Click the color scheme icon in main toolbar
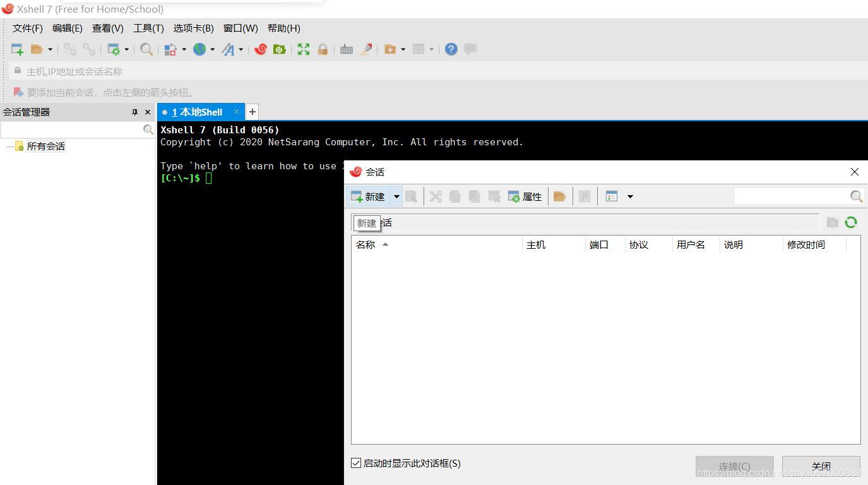Image resolution: width=868 pixels, height=485 pixels. click(x=170, y=49)
